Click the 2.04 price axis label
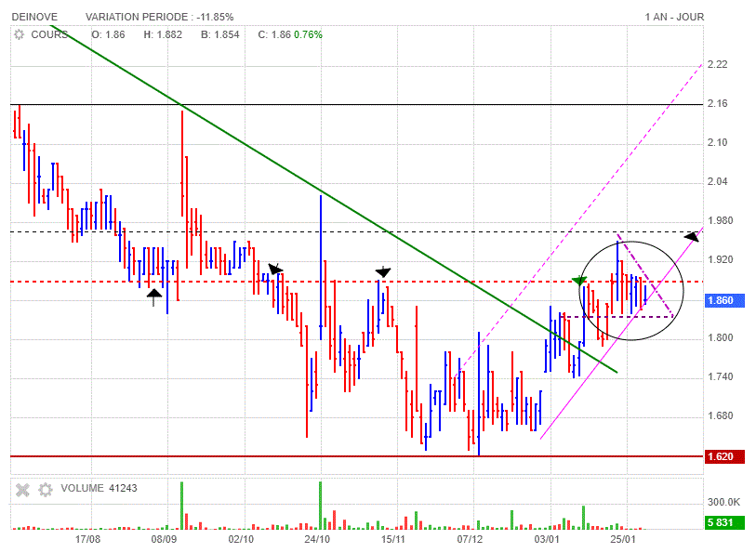756x553 pixels. [x=718, y=181]
